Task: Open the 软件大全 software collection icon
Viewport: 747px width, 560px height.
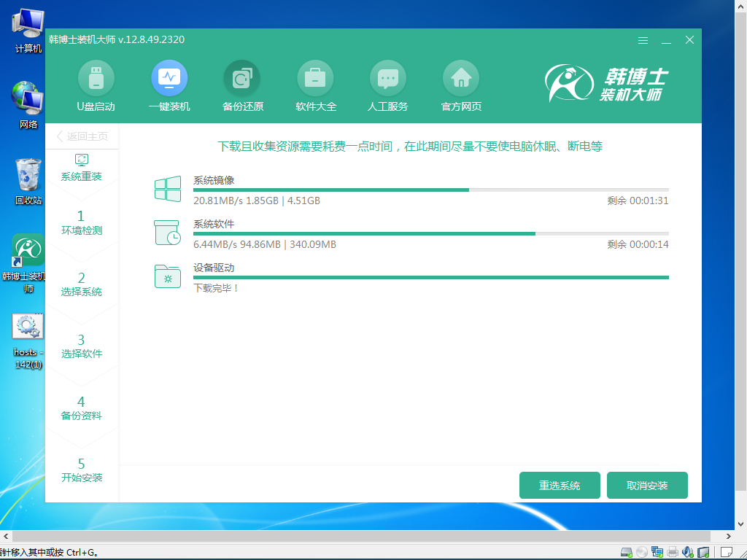Action: coord(315,77)
